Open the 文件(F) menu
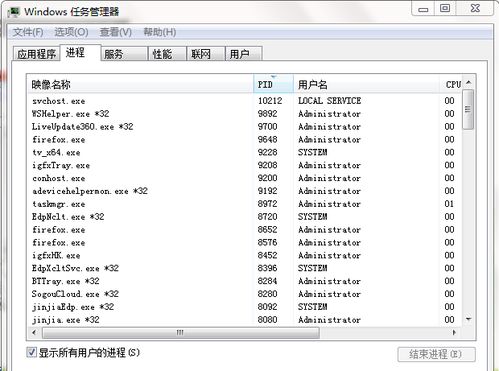Screen dimensions: 499x371 coord(28,32)
